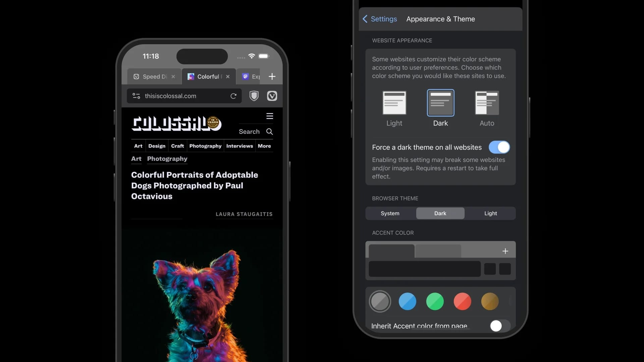Toggle Force dark theme on all websites
The width and height of the screenshot is (644, 362).
tap(499, 147)
